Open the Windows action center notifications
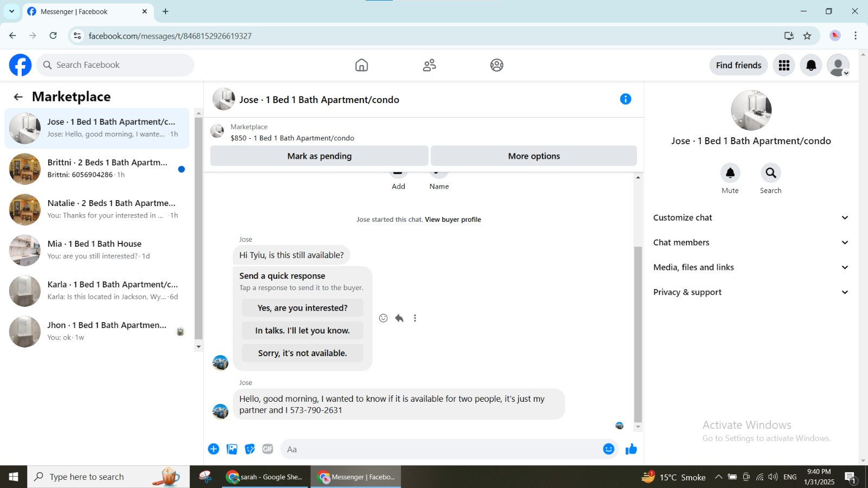This screenshot has width=868, height=488. tap(850, 477)
